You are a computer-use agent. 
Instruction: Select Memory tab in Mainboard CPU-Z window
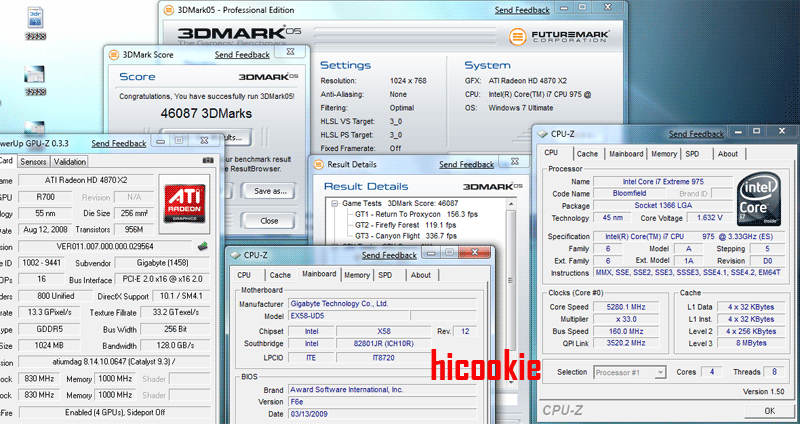(x=357, y=275)
